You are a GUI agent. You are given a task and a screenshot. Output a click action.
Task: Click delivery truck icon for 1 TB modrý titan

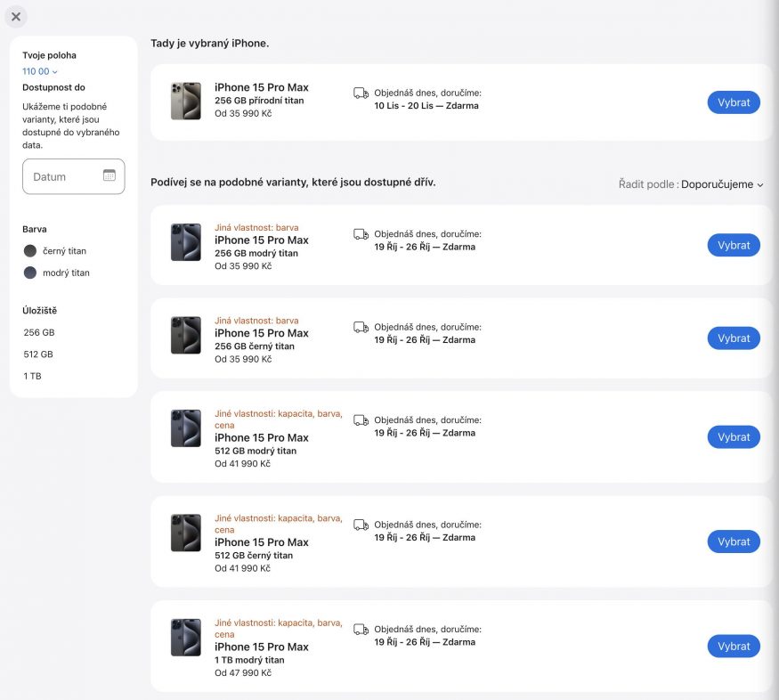pyautogui.click(x=361, y=630)
